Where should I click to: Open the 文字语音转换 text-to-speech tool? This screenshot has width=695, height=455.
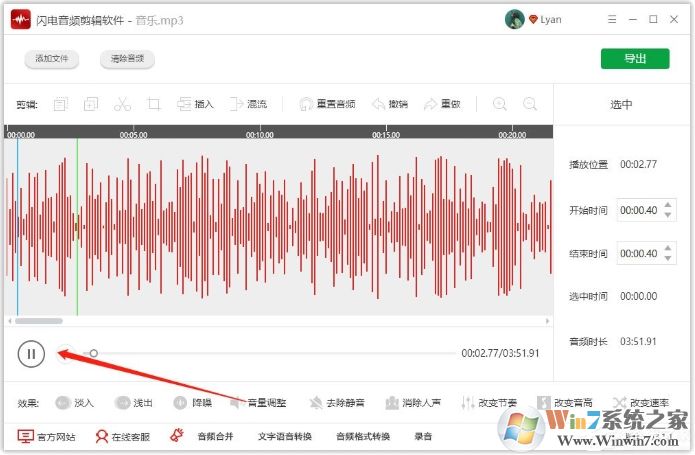(285, 436)
